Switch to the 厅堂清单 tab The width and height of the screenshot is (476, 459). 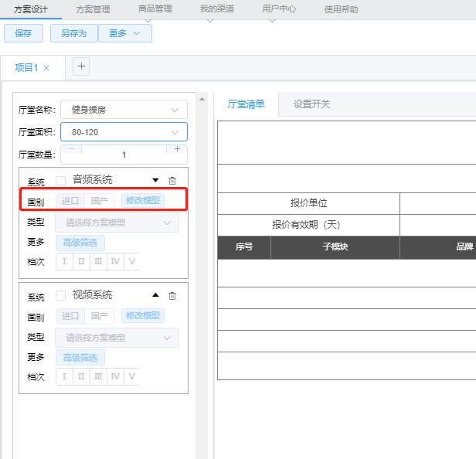pyautogui.click(x=246, y=104)
